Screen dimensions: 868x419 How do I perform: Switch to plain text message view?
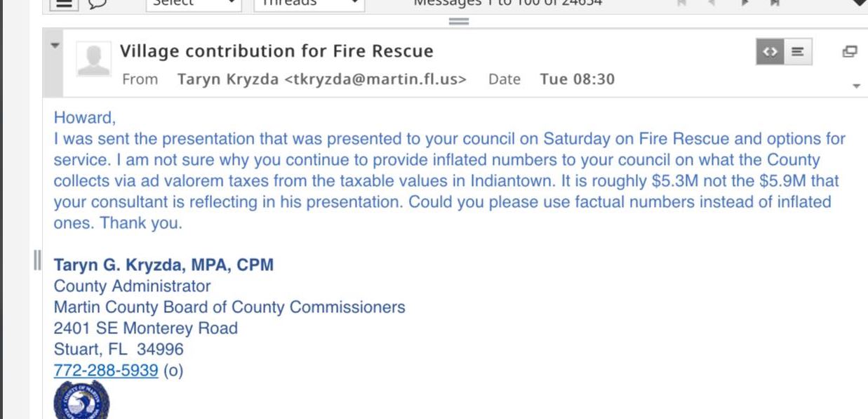click(797, 52)
